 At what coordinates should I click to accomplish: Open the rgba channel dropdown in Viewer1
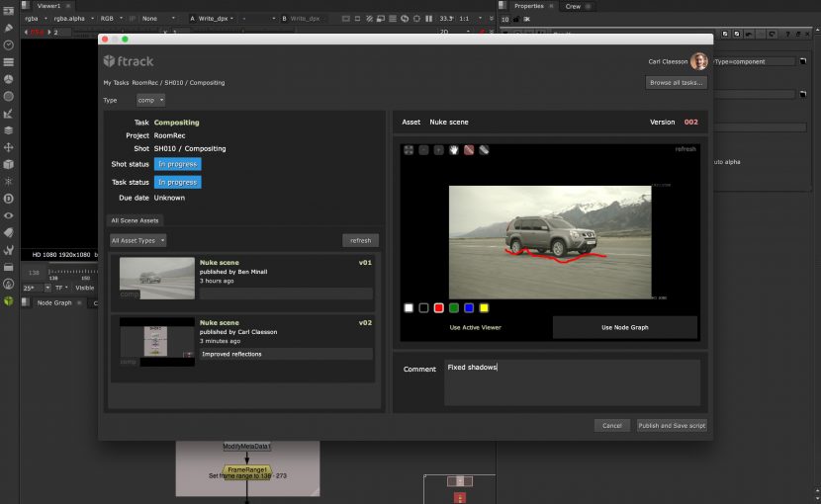coord(36,19)
